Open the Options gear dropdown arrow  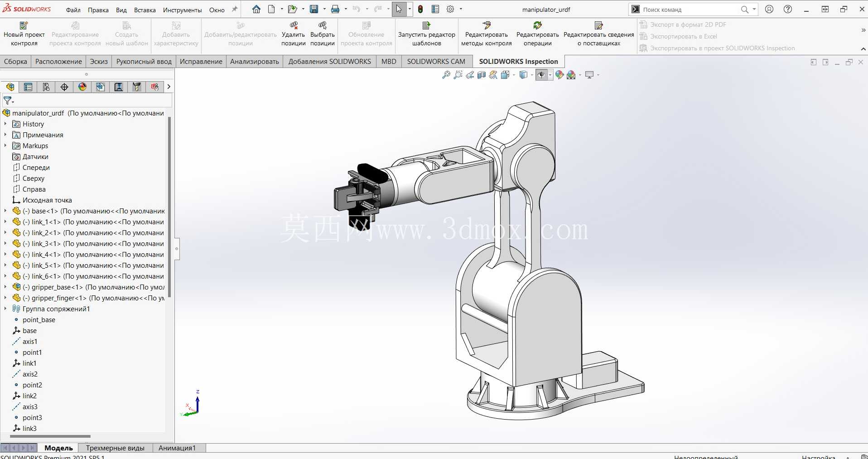pyautogui.click(x=461, y=9)
